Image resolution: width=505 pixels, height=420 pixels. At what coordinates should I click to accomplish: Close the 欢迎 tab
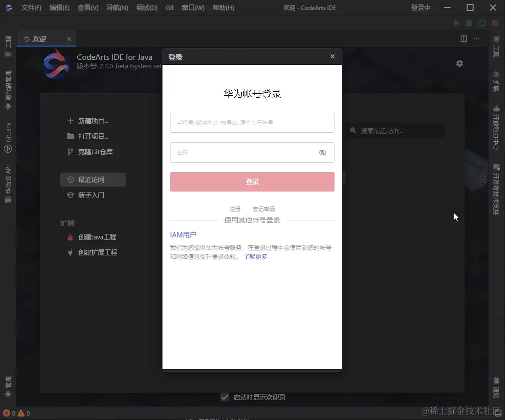pyautogui.click(x=69, y=39)
